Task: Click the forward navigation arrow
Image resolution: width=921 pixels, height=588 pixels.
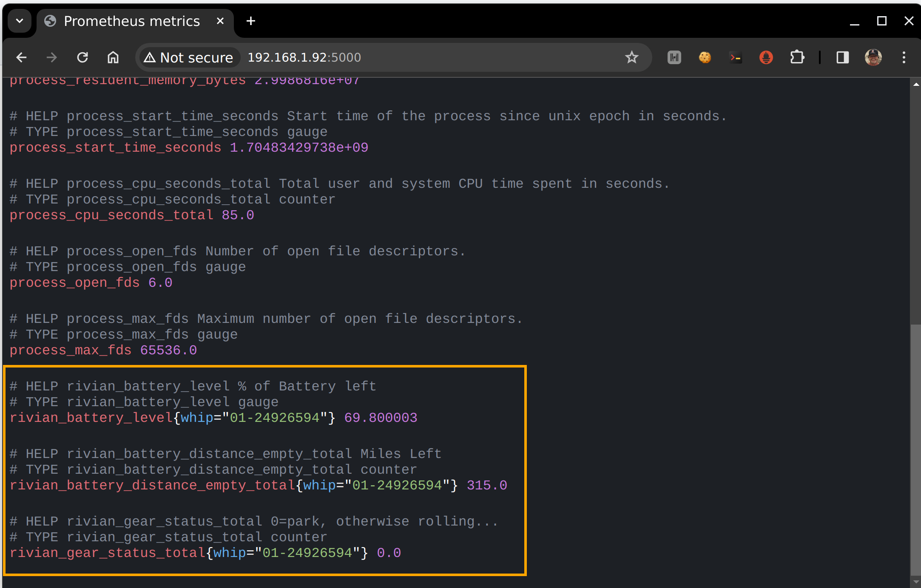Action: click(52, 57)
